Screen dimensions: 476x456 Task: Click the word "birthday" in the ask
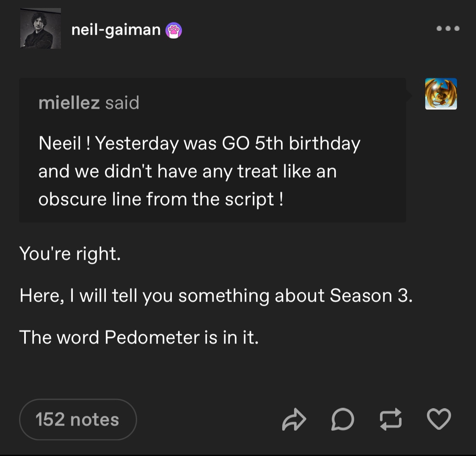click(325, 143)
